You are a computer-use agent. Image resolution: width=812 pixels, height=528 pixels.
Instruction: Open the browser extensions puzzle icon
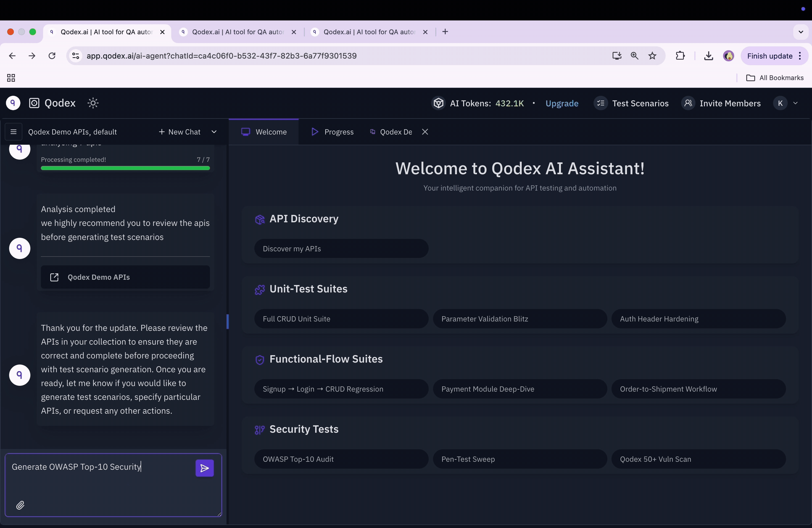(680, 56)
